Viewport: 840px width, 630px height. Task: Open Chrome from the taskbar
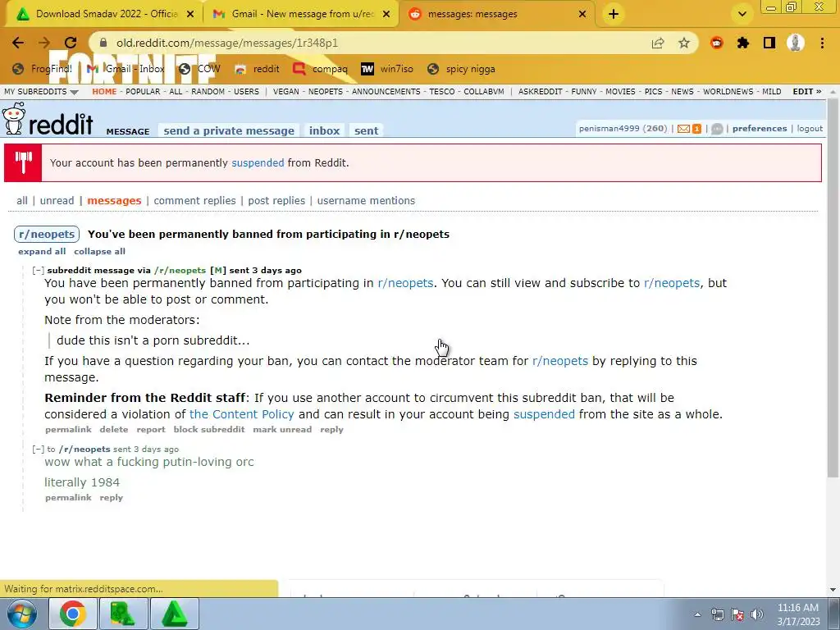tap(72, 614)
